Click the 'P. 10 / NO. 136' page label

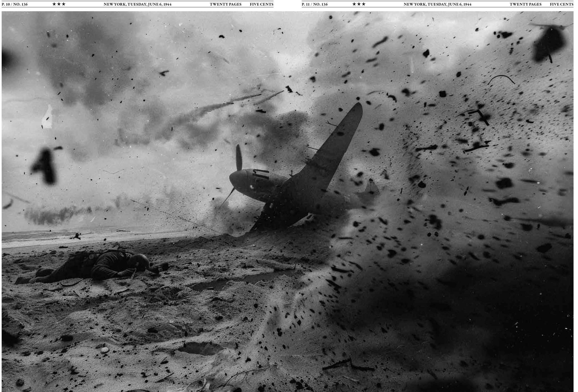click(x=15, y=4)
